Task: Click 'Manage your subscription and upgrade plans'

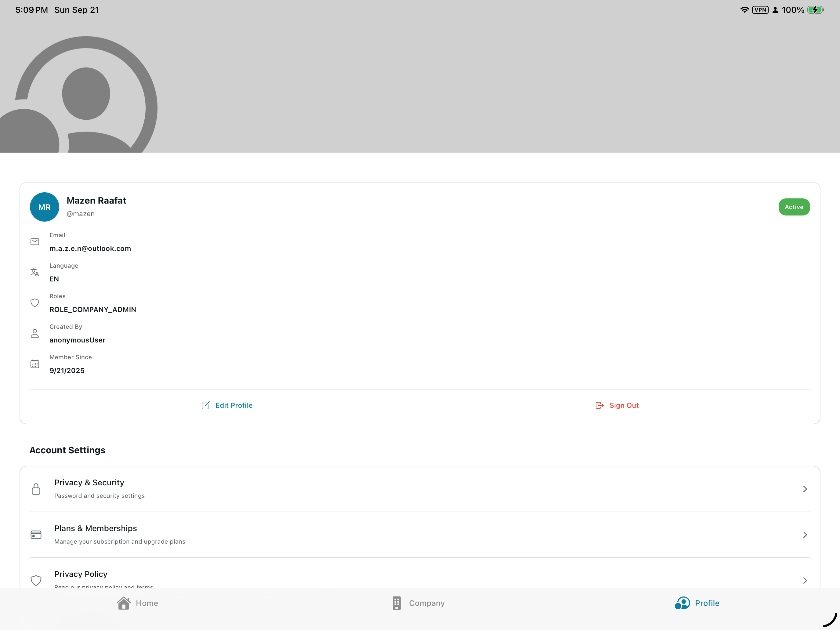Action: tap(120, 541)
